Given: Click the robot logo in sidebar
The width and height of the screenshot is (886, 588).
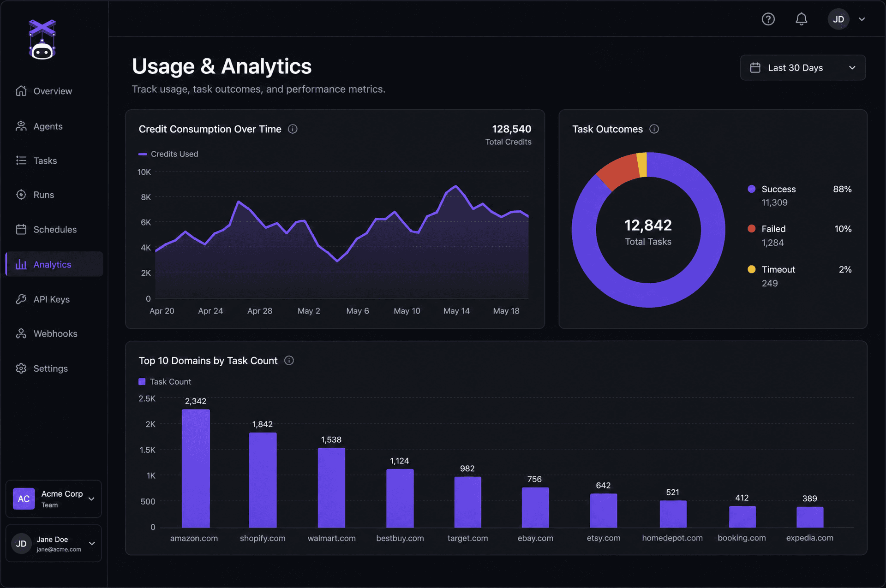Looking at the screenshot, I should 42,40.
